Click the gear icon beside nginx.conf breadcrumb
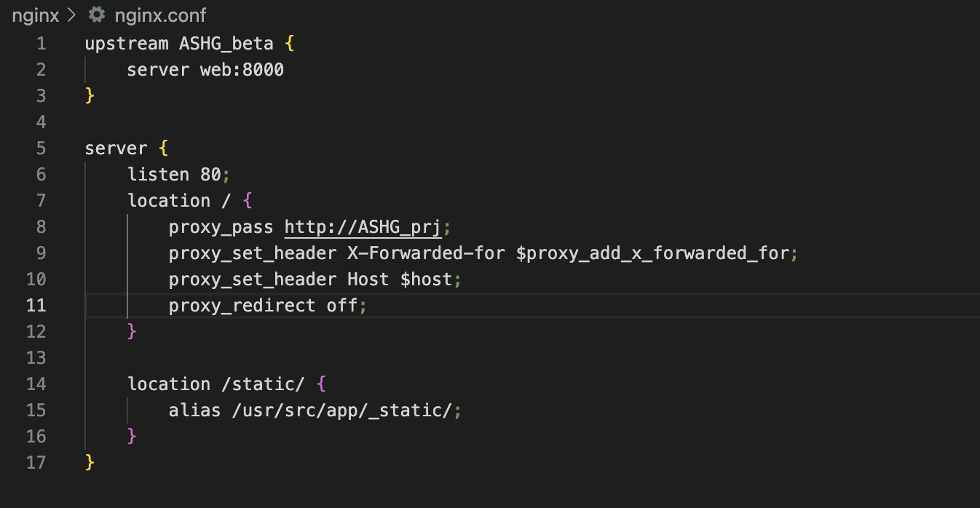Image resolution: width=980 pixels, height=508 pixels. pos(95,15)
